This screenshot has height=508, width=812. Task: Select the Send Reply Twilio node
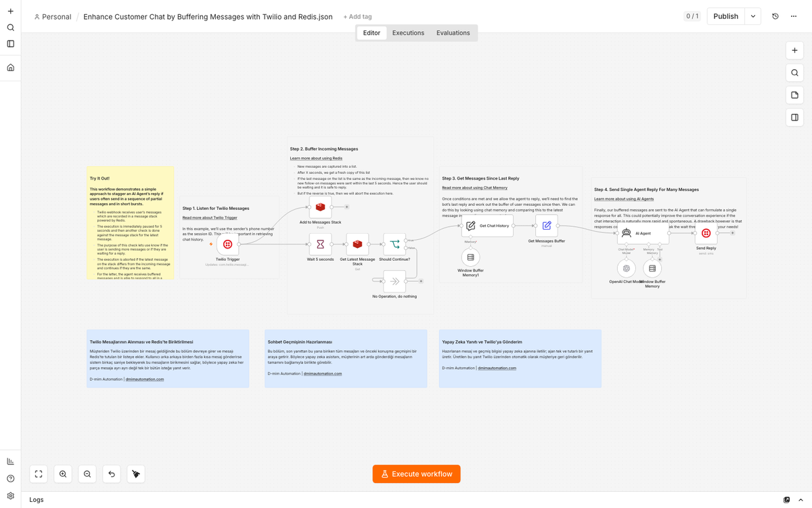(706, 233)
